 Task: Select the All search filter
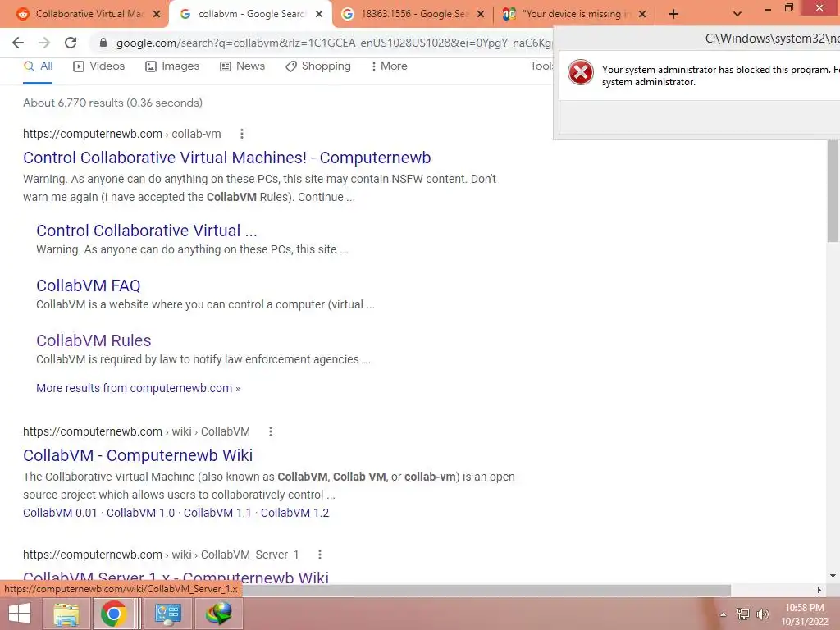pos(38,66)
